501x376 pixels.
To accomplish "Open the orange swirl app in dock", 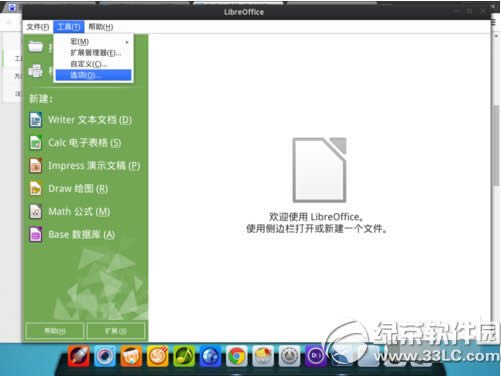I will 157,356.
